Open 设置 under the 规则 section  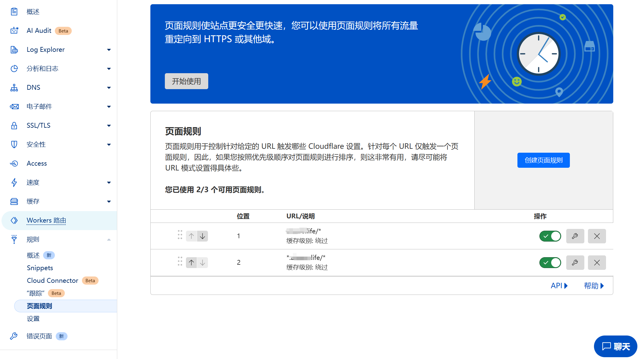33,319
